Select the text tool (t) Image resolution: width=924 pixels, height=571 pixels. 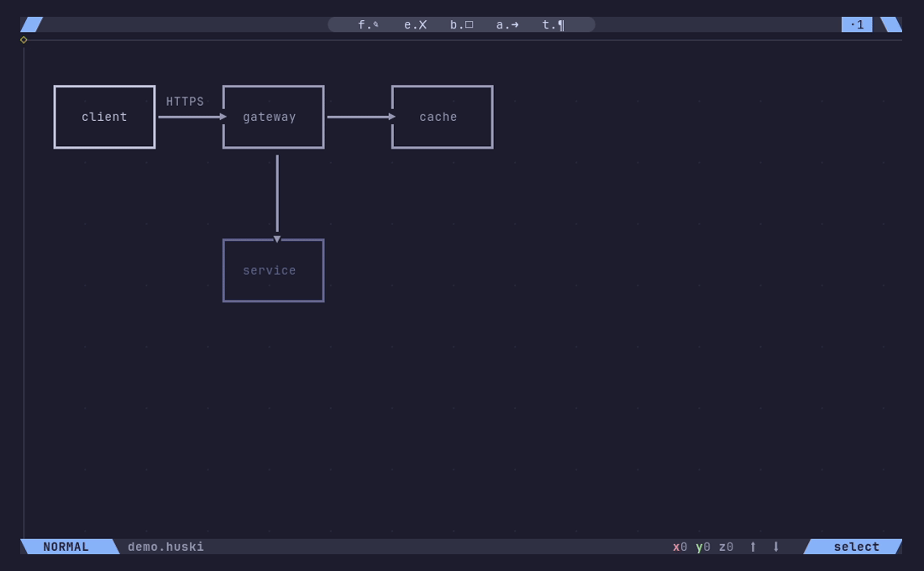pyautogui.click(x=553, y=24)
